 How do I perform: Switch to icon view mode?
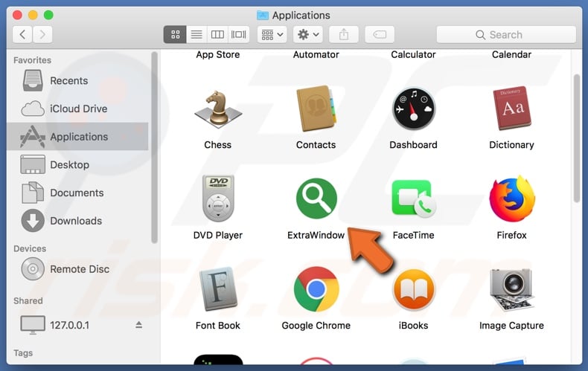(176, 34)
